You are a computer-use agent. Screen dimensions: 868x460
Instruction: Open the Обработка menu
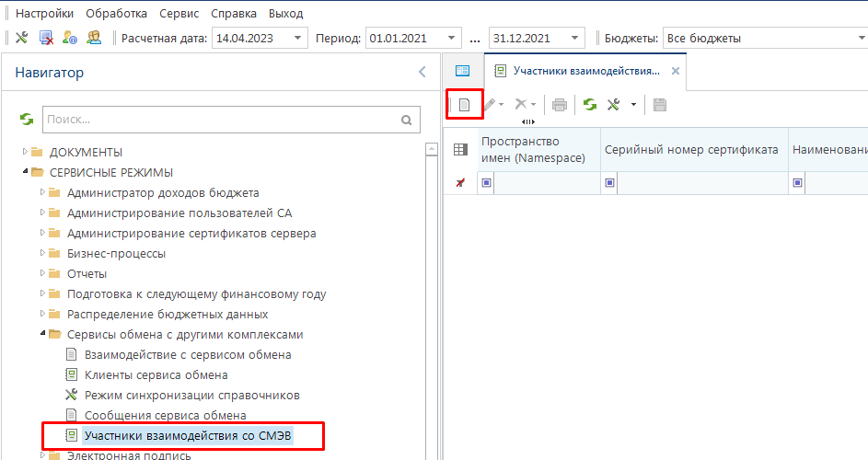[116, 13]
